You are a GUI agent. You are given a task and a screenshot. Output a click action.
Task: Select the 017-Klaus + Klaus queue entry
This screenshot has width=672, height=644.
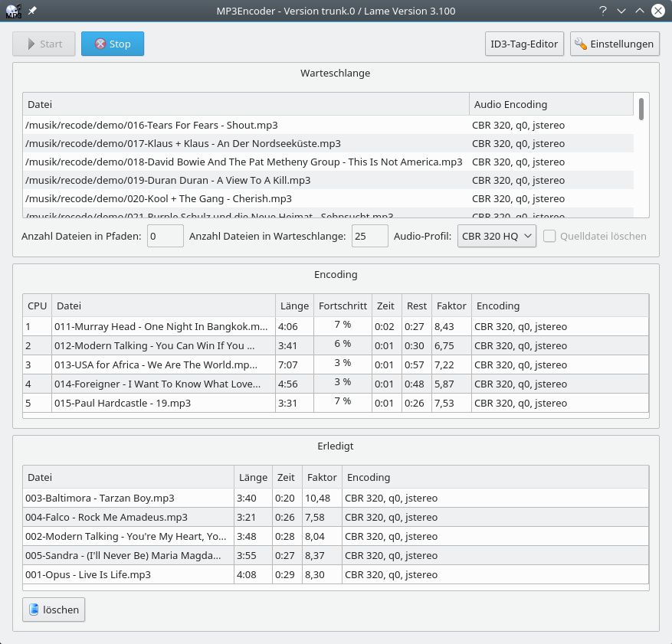328,143
